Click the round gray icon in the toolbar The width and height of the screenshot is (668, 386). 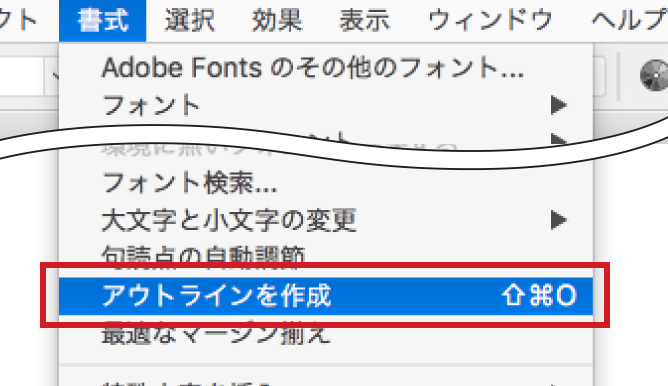(x=655, y=75)
